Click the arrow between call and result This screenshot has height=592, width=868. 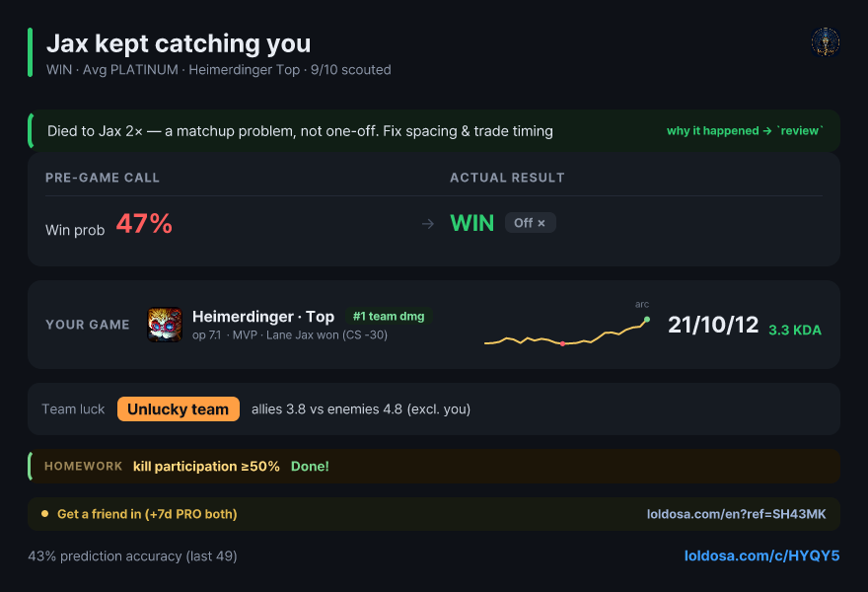pos(427,224)
